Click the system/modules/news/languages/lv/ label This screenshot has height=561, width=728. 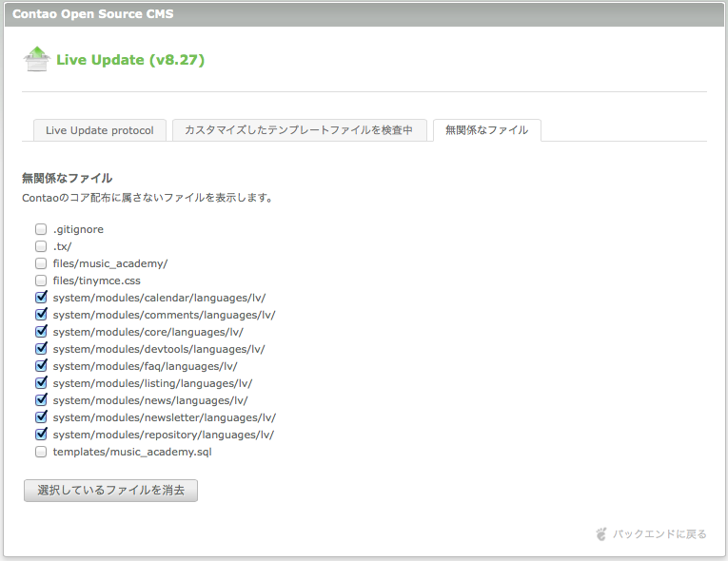[150, 400]
